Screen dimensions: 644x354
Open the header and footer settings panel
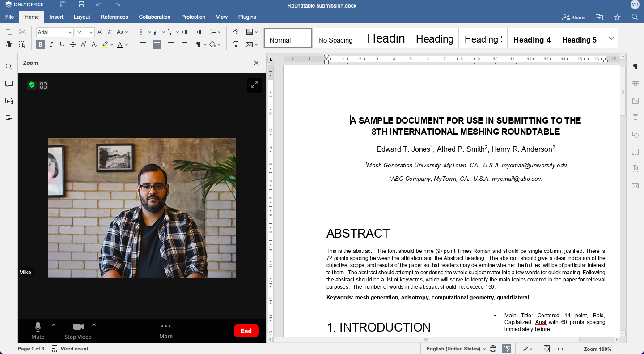(x=635, y=117)
